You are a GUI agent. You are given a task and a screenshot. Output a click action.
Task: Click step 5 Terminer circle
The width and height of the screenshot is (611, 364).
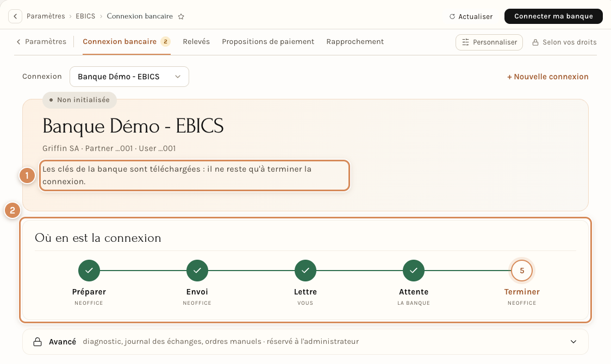tap(522, 271)
